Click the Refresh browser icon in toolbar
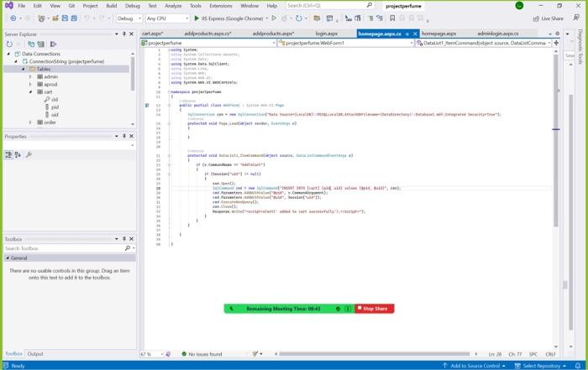 [x=298, y=18]
